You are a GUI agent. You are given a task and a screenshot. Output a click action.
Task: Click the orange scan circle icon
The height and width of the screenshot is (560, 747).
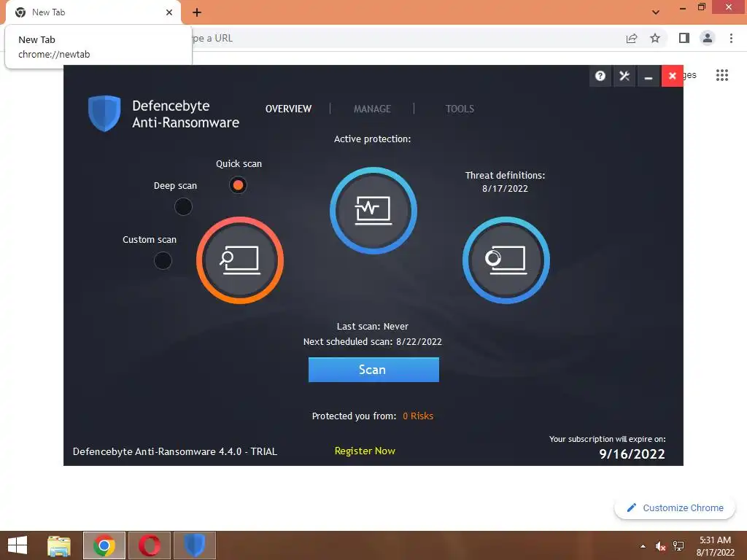pyautogui.click(x=240, y=260)
